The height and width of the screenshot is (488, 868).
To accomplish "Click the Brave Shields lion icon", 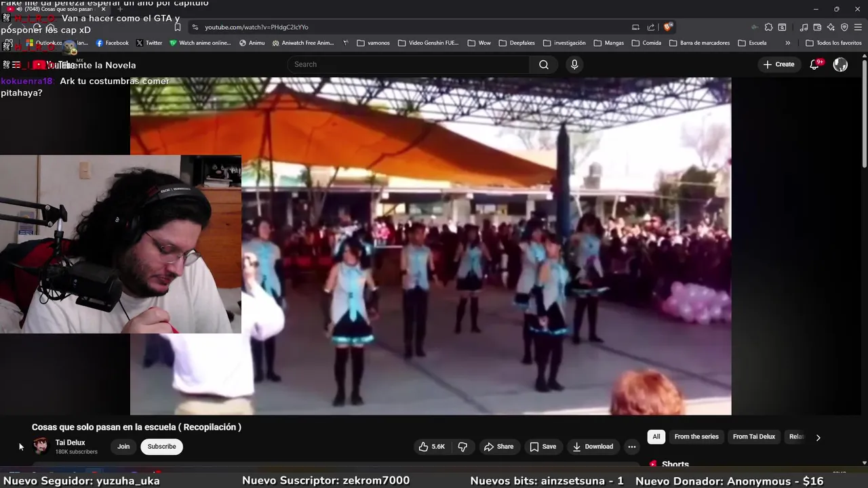I will [668, 27].
